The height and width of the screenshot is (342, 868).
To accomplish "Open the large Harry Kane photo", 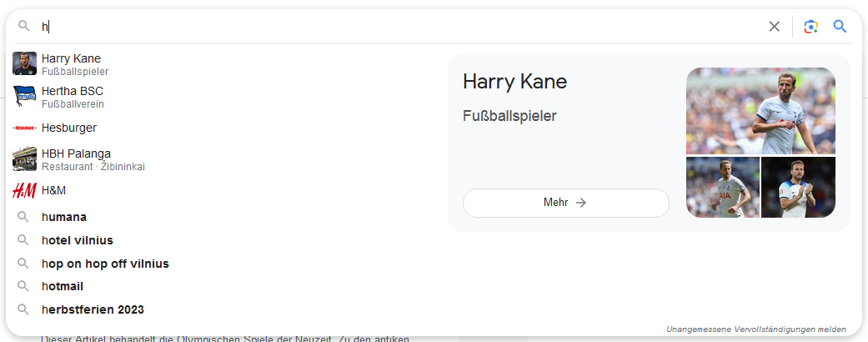I will 760,111.
